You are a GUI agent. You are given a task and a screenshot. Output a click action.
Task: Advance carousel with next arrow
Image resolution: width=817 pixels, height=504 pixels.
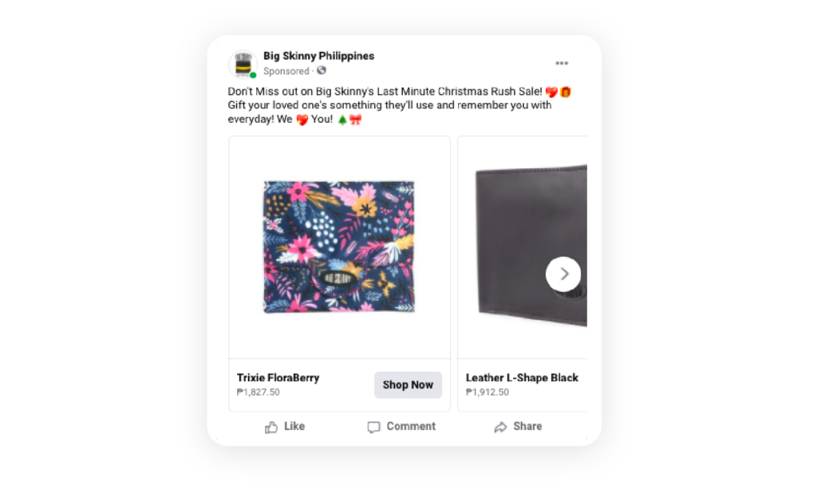(563, 274)
